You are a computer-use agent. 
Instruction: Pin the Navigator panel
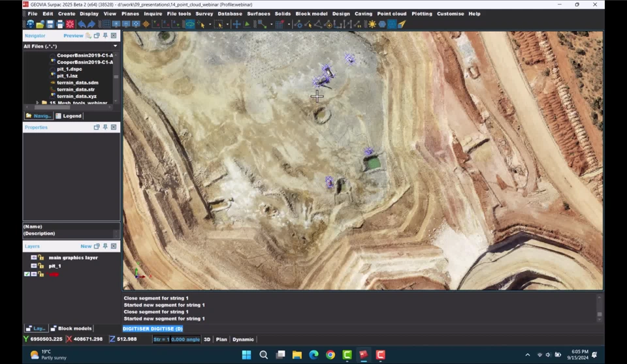(x=105, y=36)
